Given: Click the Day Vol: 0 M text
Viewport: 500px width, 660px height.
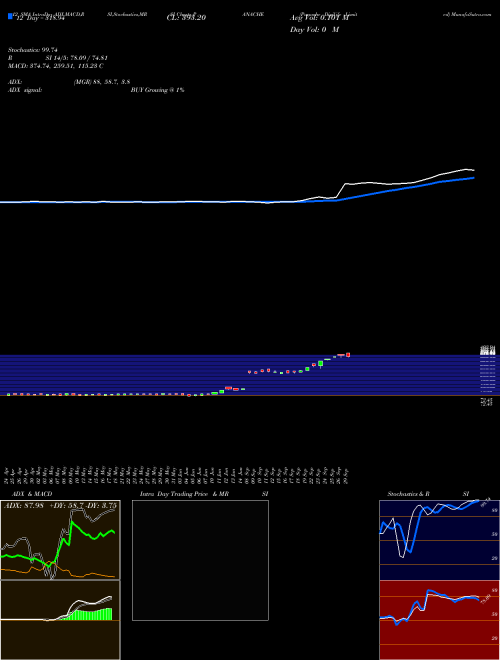Looking at the screenshot, I should click(314, 30).
